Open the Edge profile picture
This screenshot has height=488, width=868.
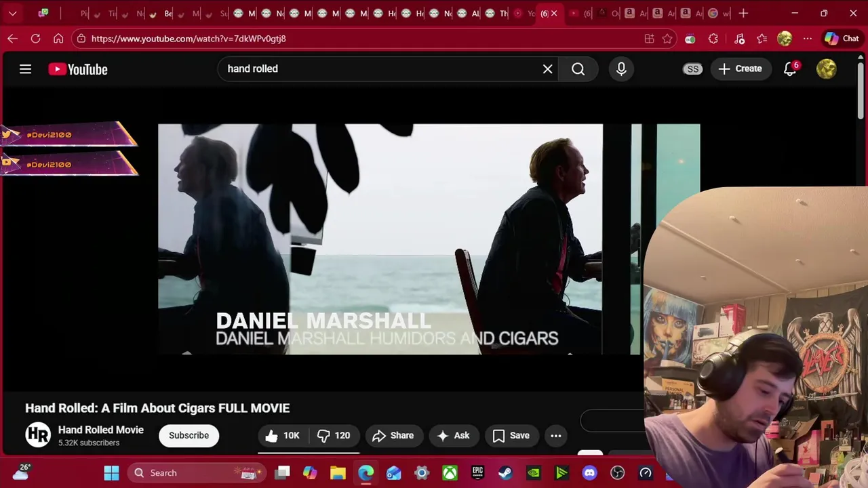[x=785, y=39]
